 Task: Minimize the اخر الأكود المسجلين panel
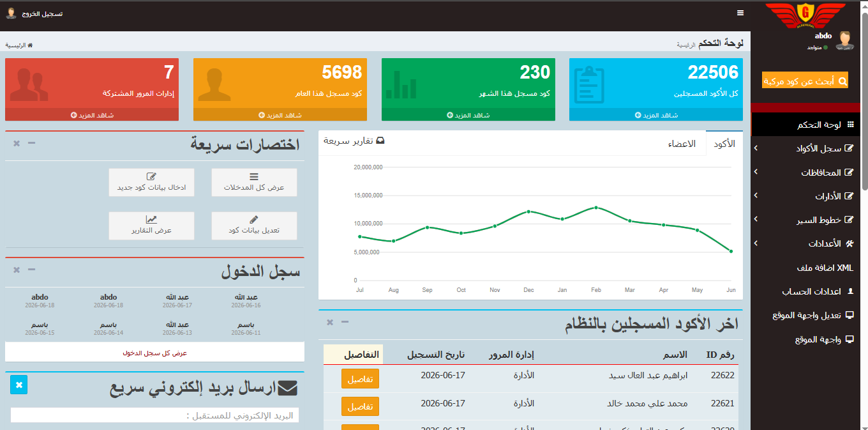tap(345, 321)
